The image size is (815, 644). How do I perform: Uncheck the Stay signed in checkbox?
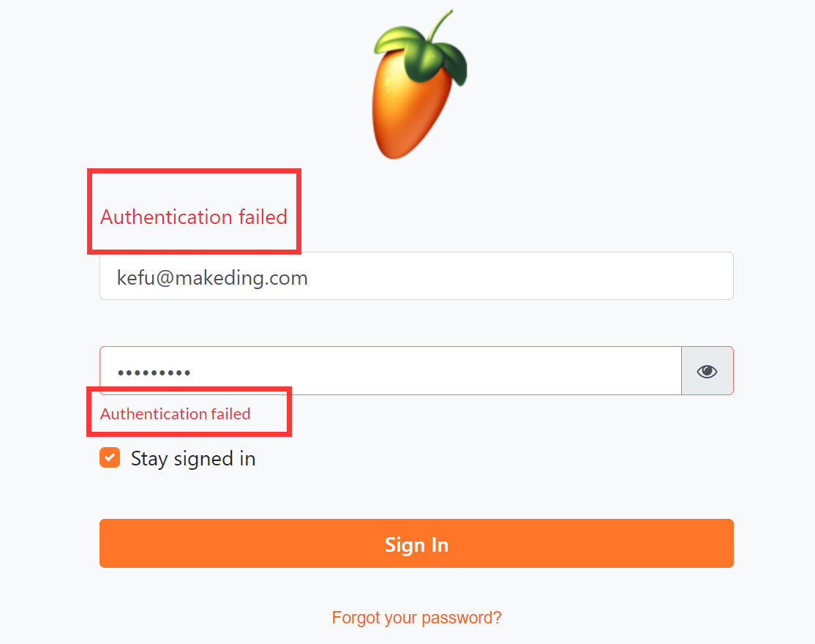[110, 458]
